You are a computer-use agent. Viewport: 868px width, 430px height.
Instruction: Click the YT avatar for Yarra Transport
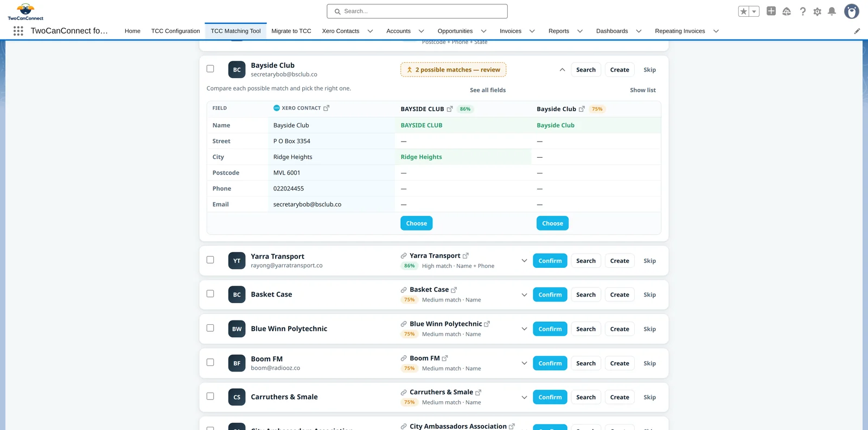tap(237, 261)
